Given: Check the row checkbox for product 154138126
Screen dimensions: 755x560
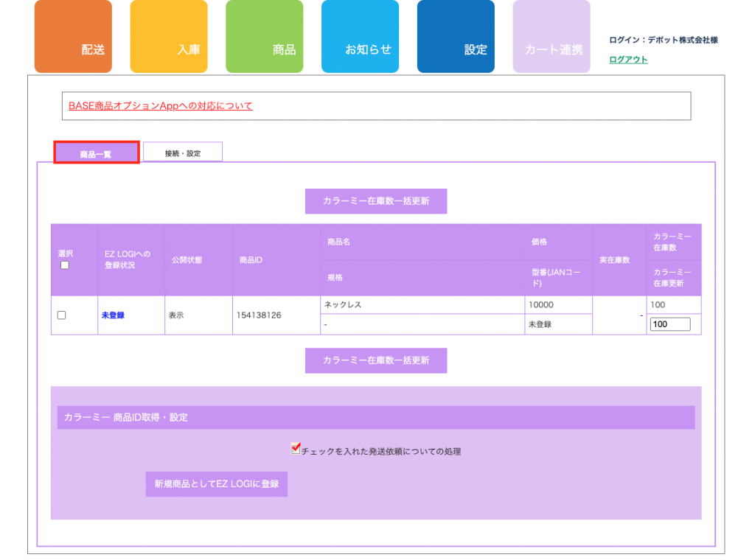Looking at the screenshot, I should click(x=62, y=315).
